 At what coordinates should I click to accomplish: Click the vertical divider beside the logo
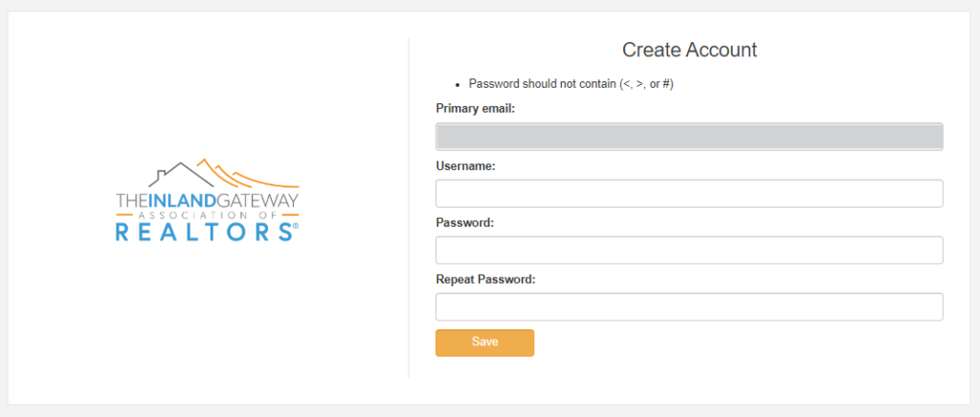pyautogui.click(x=408, y=208)
